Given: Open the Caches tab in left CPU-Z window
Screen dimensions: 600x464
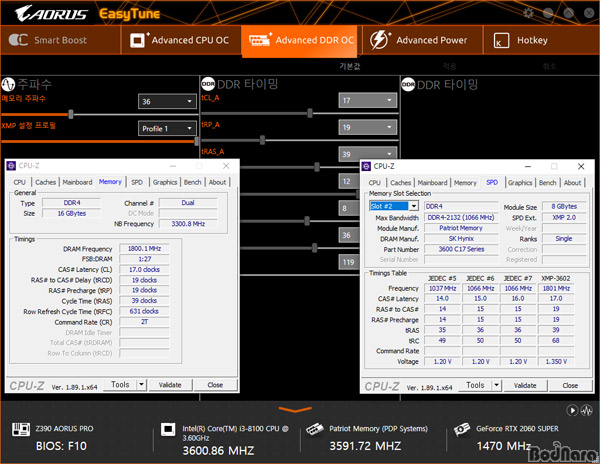Looking at the screenshot, I should coord(46,182).
